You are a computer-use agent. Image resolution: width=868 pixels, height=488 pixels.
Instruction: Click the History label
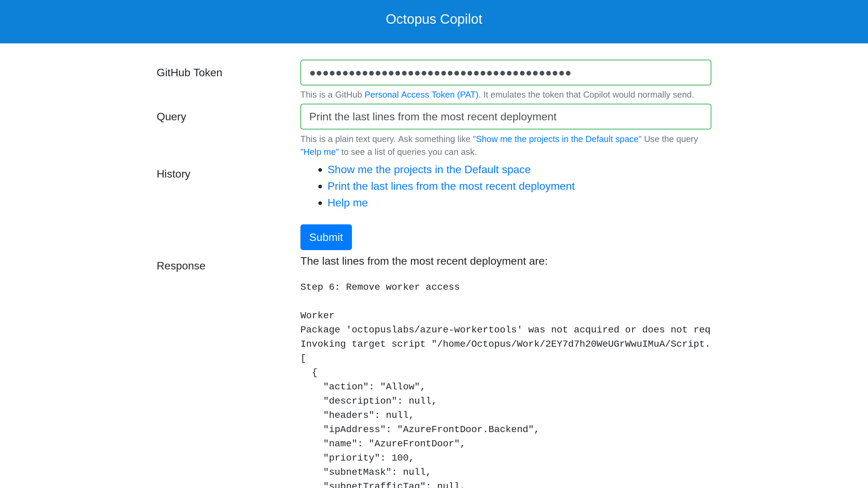click(173, 174)
